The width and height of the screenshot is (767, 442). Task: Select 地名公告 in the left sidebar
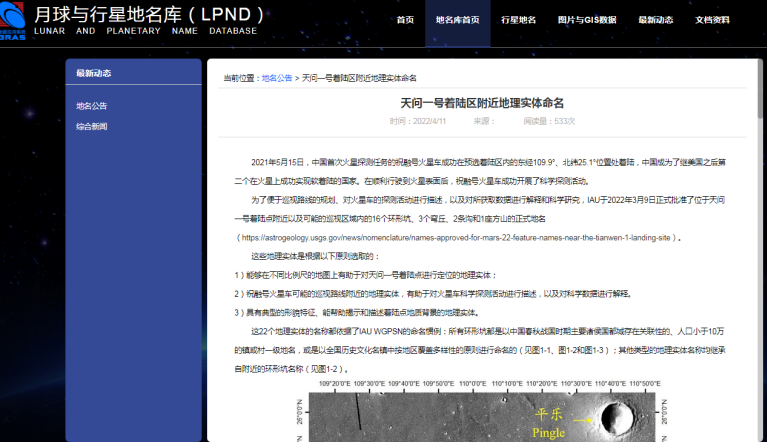pos(92,106)
